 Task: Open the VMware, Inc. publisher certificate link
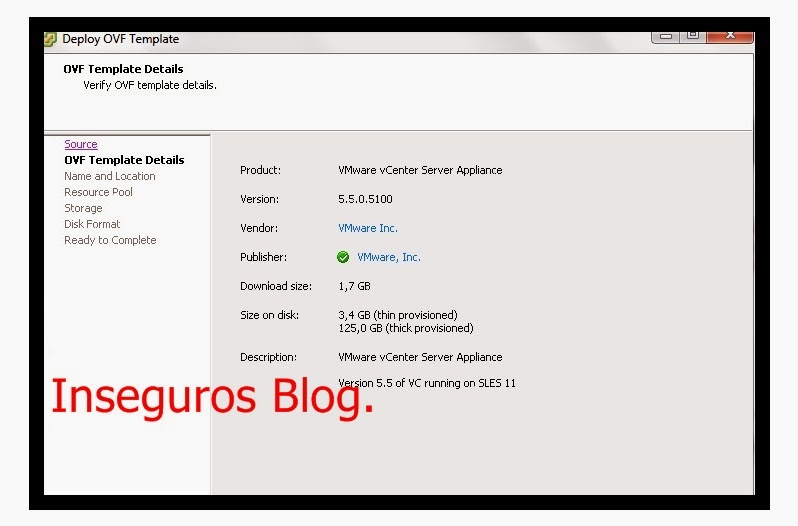[389, 257]
